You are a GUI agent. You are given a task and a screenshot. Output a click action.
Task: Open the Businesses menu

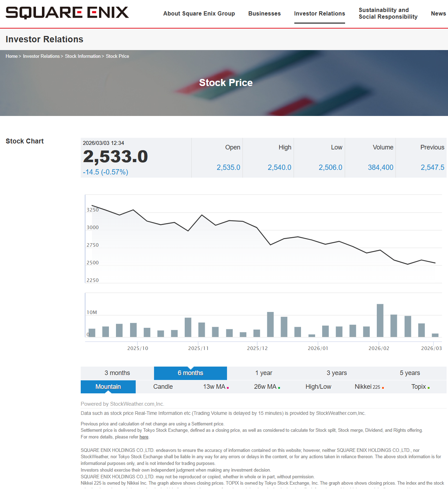[264, 13]
